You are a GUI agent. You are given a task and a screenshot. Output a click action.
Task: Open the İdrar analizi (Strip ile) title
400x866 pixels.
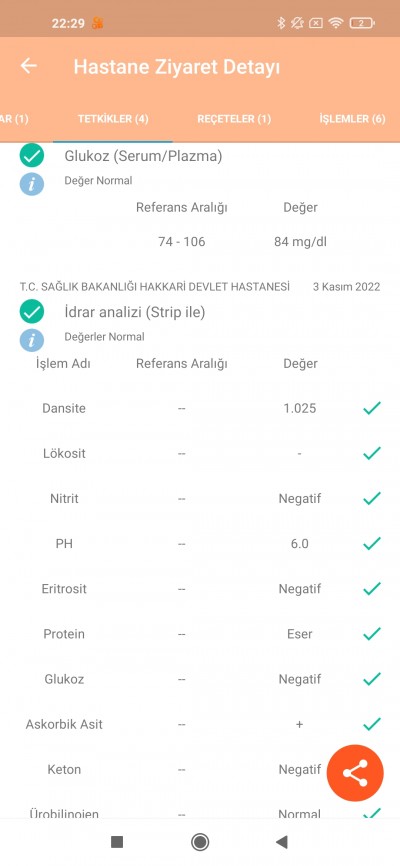pos(135,312)
